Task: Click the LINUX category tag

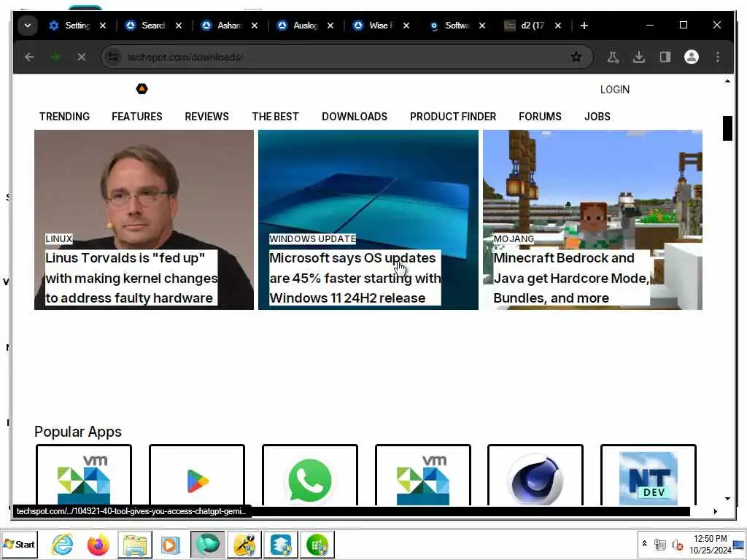Action: point(59,238)
